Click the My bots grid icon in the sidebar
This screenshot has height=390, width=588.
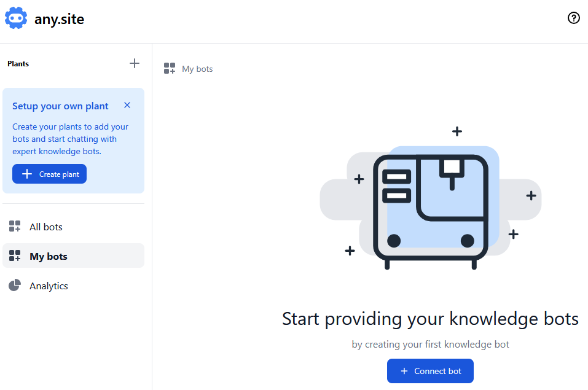15,256
